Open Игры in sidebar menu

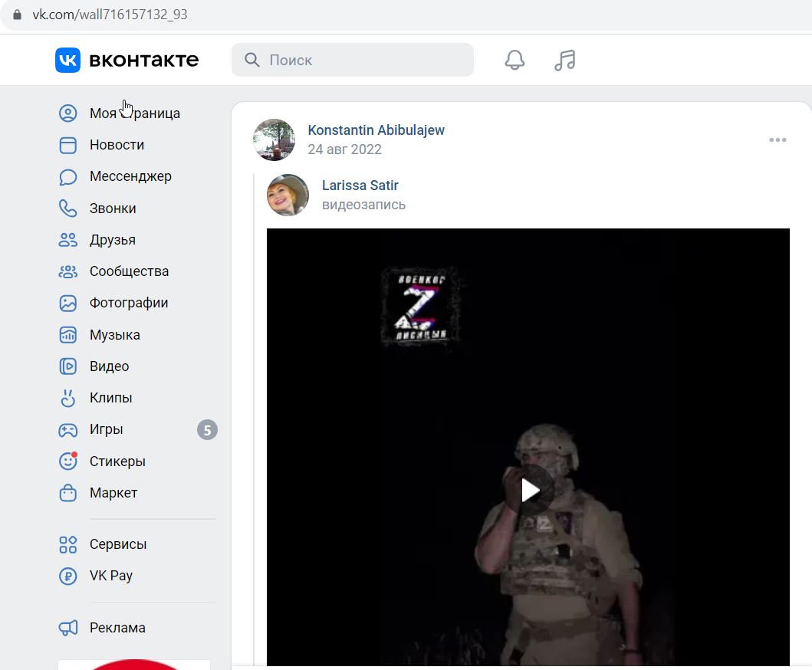[106, 430]
